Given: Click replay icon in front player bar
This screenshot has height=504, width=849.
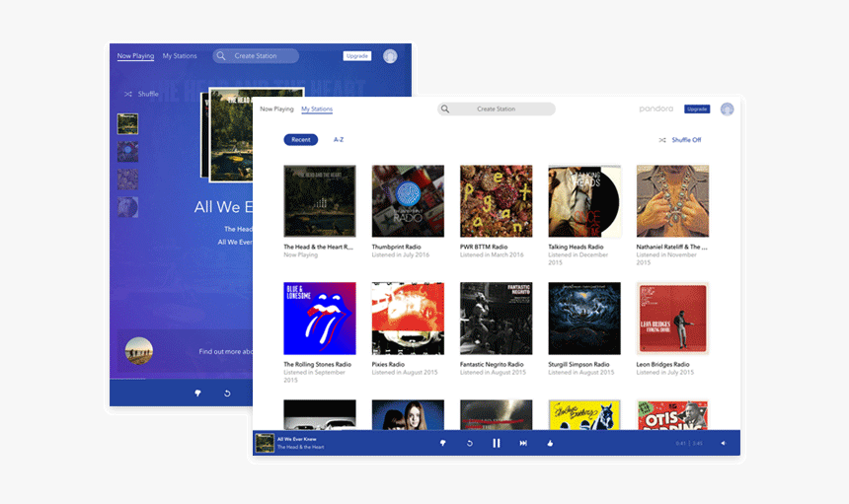Looking at the screenshot, I should point(470,443).
